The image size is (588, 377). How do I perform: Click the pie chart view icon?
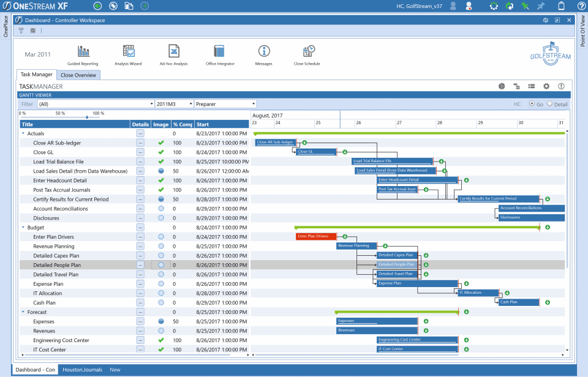coord(501,86)
